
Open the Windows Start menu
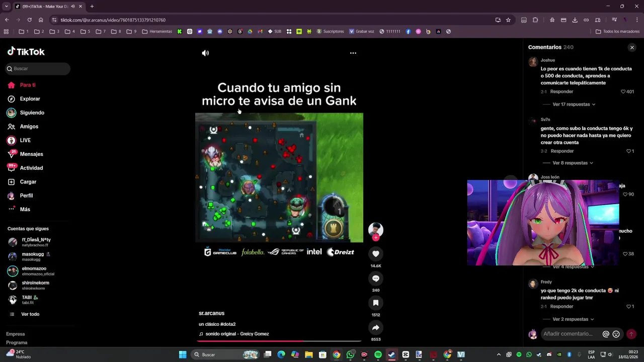coord(183,354)
